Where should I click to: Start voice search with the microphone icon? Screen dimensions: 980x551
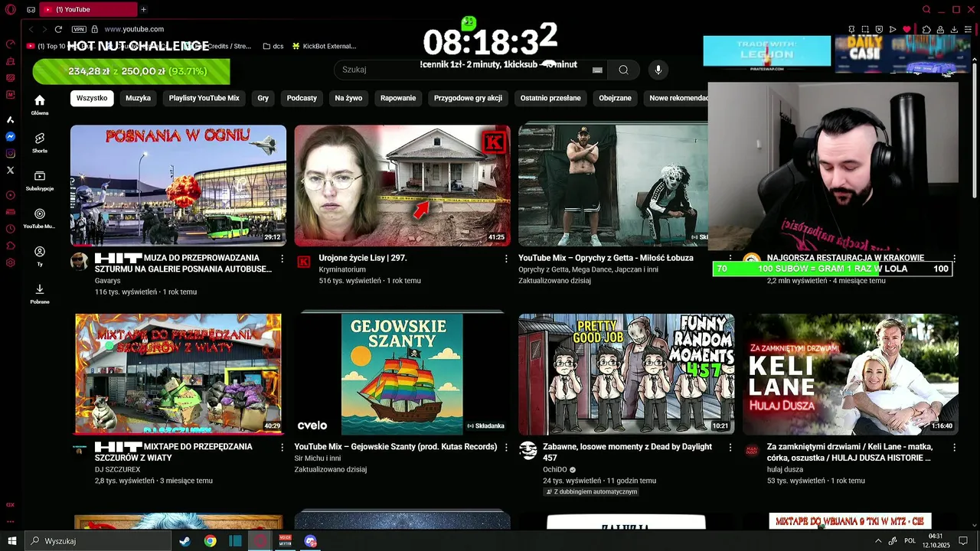pyautogui.click(x=658, y=70)
